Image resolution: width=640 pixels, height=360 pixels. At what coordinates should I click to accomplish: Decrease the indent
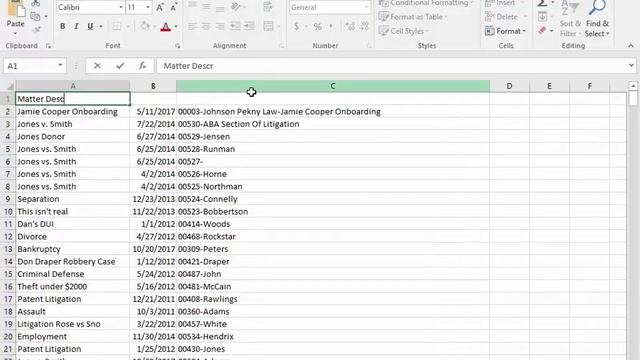coord(235,27)
